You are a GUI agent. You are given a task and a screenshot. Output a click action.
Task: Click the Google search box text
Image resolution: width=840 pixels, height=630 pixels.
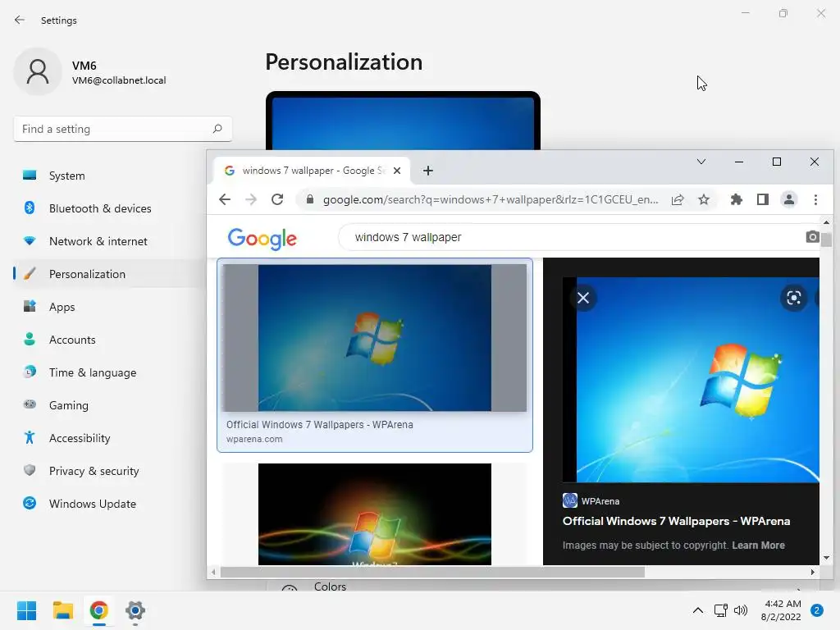[408, 237]
